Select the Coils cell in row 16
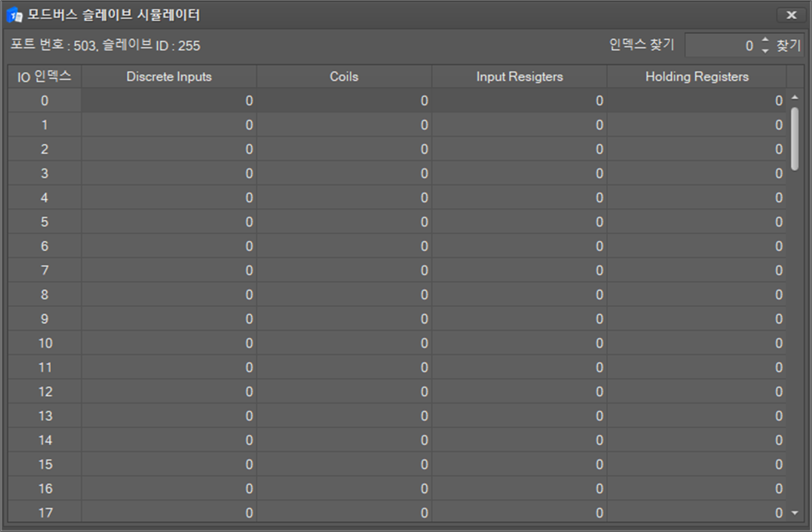 coord(344,489)
